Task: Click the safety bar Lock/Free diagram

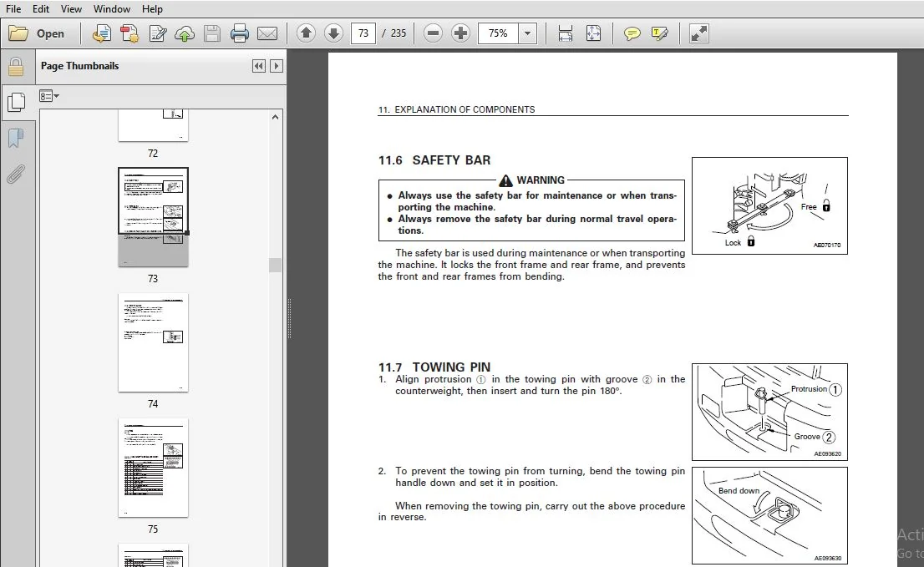Action: point(769,205)
